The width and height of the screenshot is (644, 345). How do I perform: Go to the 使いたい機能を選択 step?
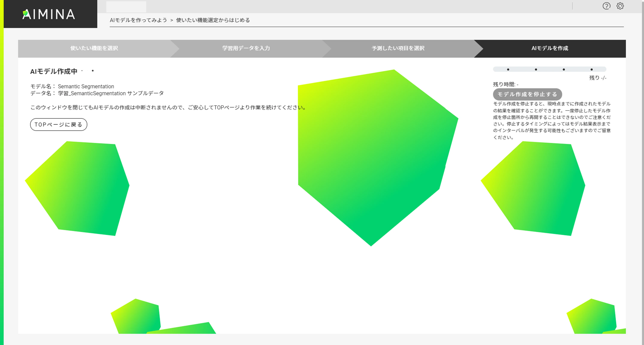click(94, 48)
